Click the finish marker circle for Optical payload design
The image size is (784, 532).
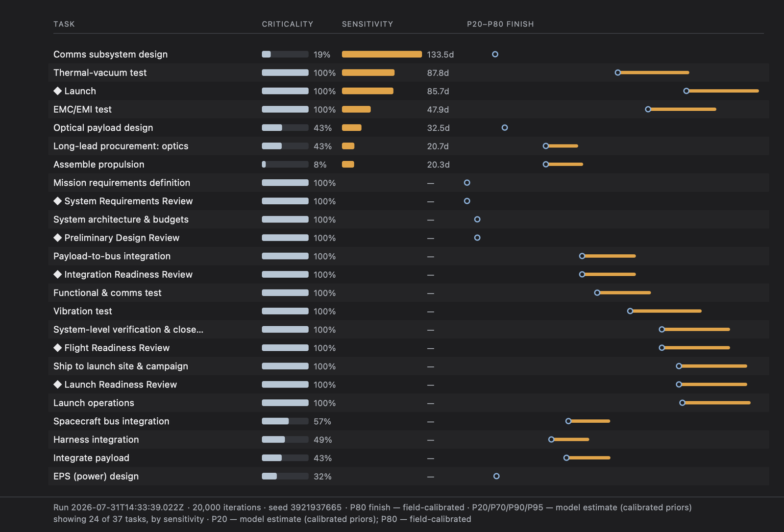pos(505,128)
